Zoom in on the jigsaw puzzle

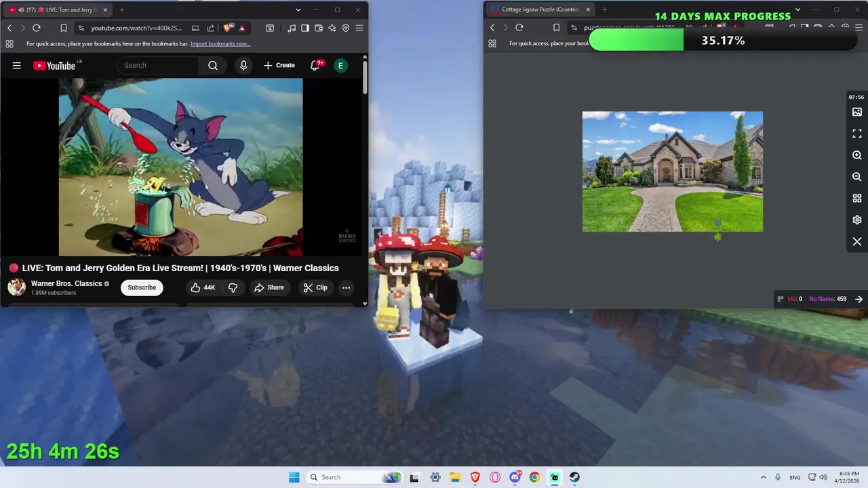click(857, 155)
